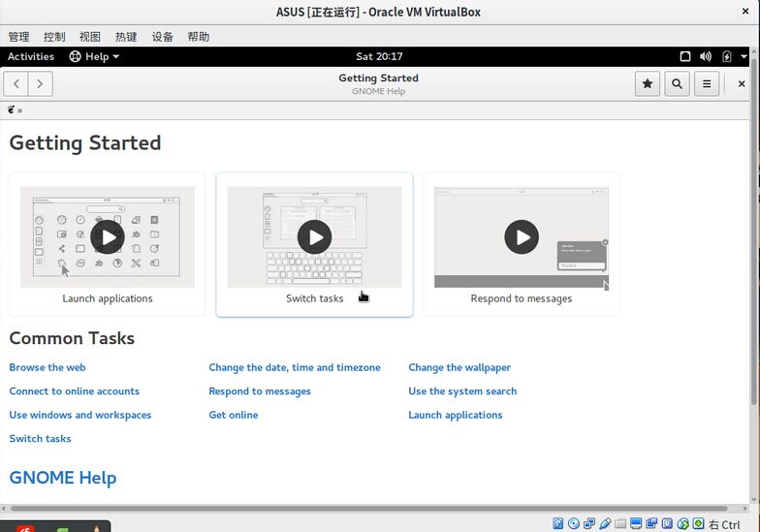Open search with the magnifier icon
760x532 pixels.
coord(677,83)
